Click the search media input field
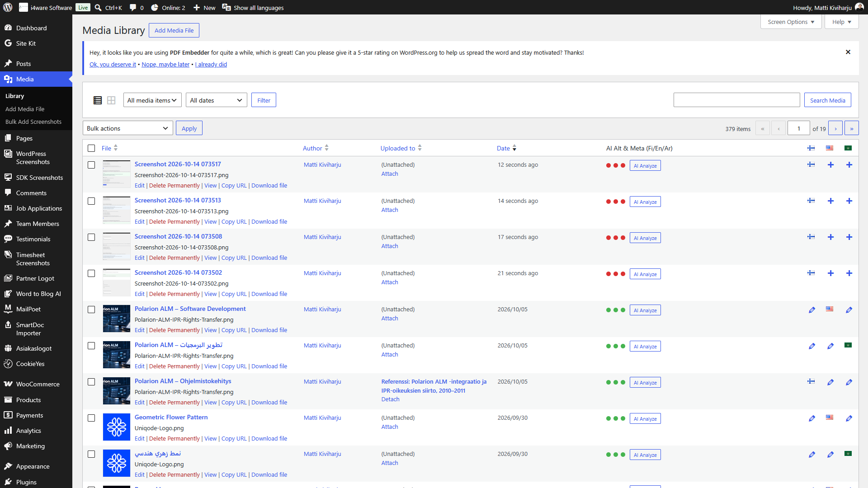The image size is (868, 488). pyautogui.click(x=736, y=100)
